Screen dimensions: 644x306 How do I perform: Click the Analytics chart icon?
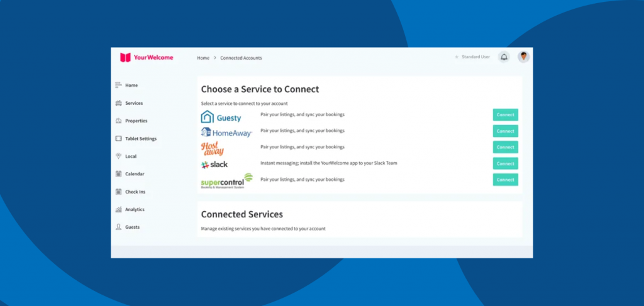pos(118,209)
